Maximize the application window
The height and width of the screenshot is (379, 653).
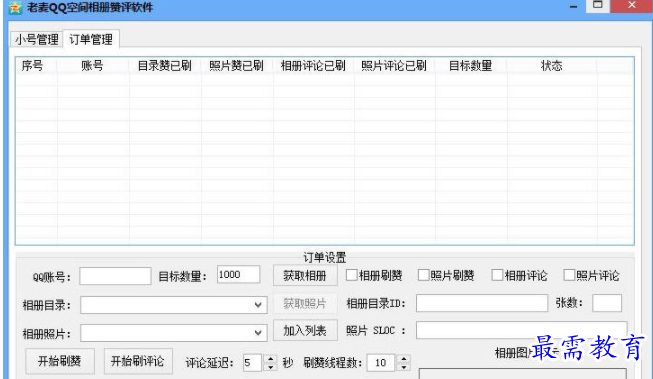point(598,5)
